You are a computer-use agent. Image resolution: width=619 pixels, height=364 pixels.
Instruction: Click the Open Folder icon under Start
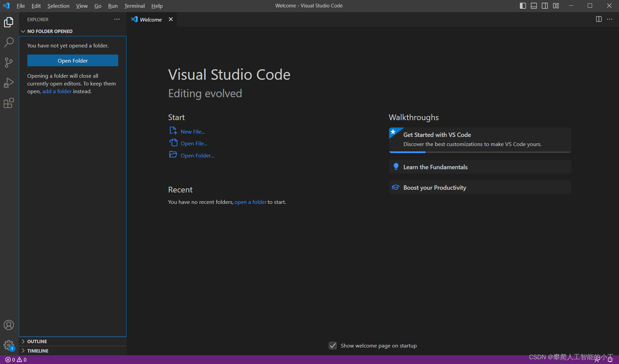point(173,154)
